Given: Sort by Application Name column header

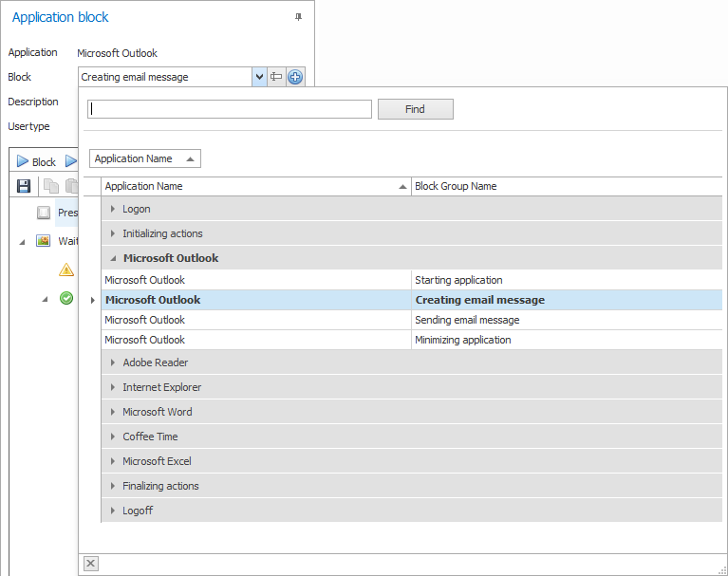Looking at the screenshot, I should [256, 186].
